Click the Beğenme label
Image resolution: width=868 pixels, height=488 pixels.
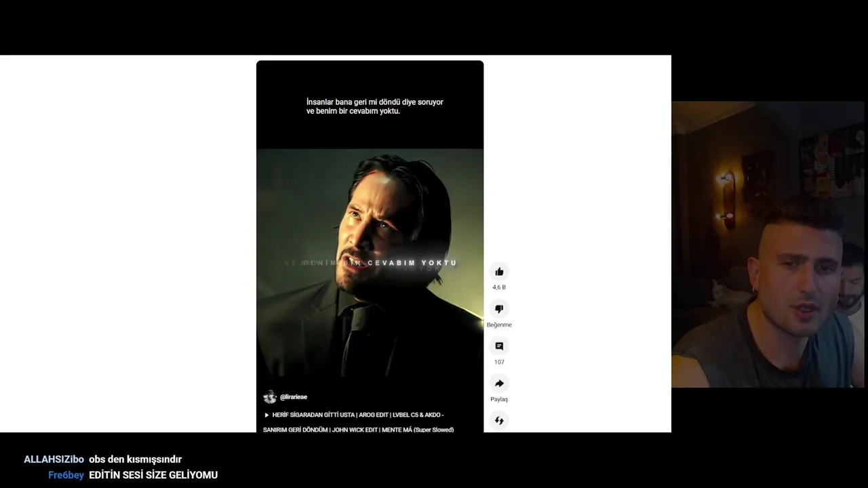point(499,325)
